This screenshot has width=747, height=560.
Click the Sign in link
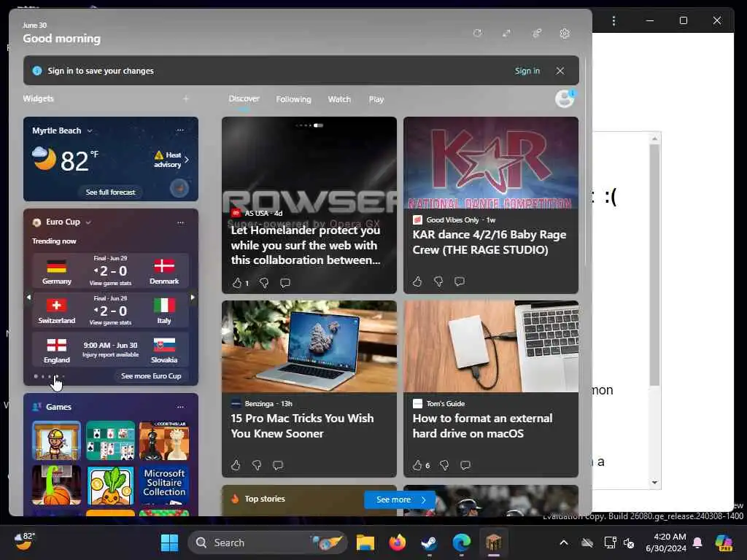[x=527, y=71]
